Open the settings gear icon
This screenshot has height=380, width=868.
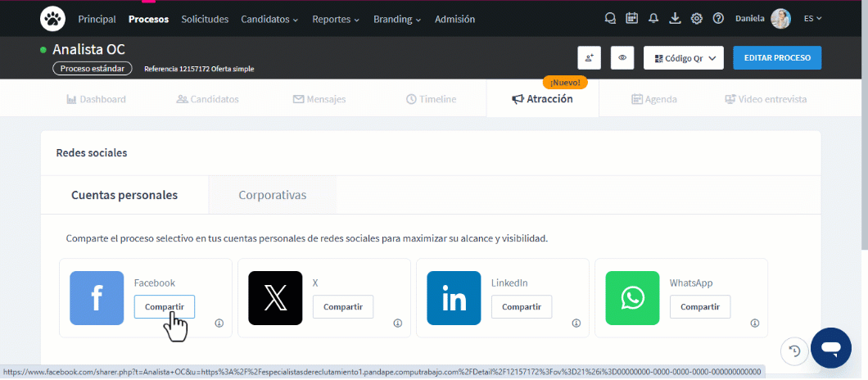tap(696, 19)
